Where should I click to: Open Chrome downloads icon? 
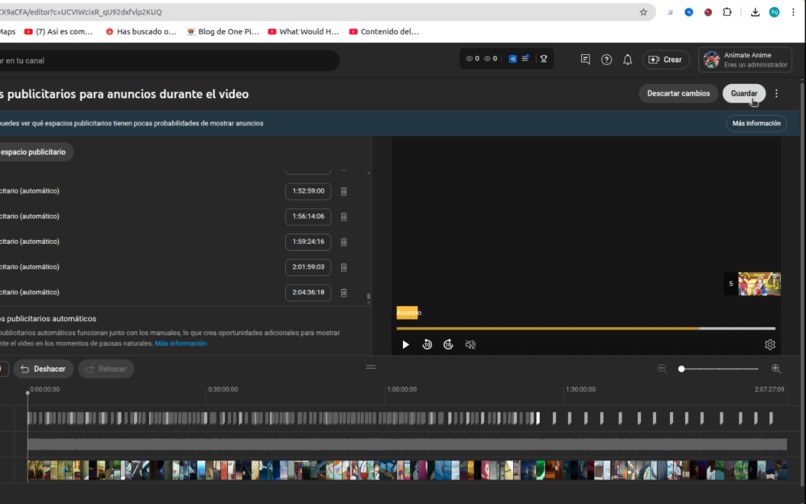tap(755, 12)
